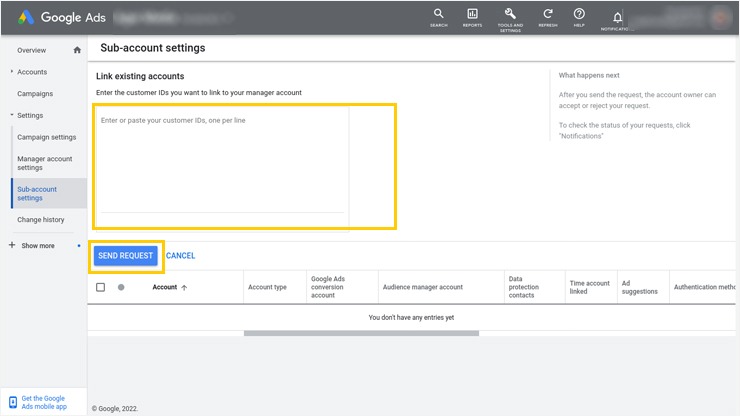Image resolution: width=740 pixels, height=416 pixels.
Task: Open Tools and Settings wrench icon
Action: [510, 15]
